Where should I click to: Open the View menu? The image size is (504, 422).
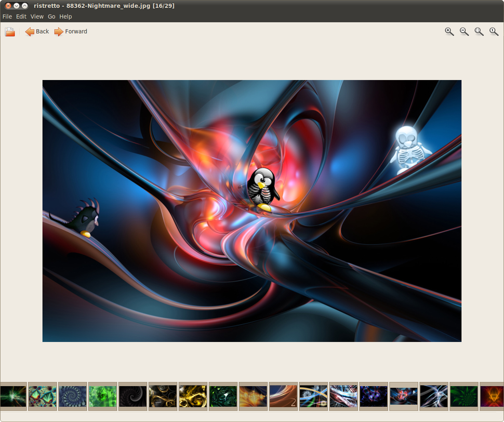[36, 16]
